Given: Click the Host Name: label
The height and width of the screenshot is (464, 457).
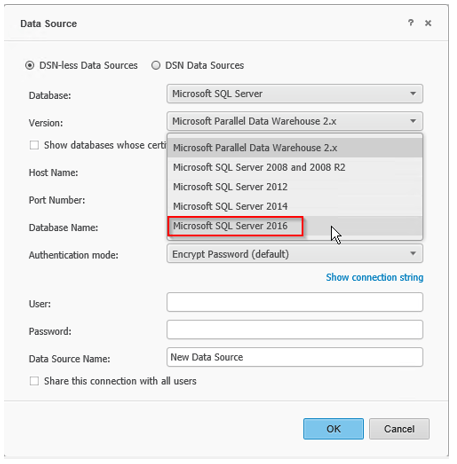Looking at the screenshot, I should click(x=53, y=173).
